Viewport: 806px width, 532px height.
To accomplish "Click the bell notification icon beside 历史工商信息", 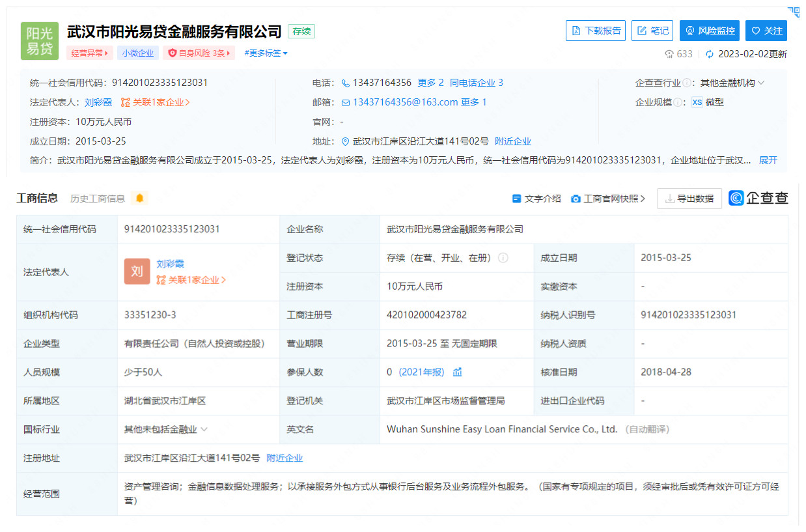I will pyautogui.click(x=139, y=198).
